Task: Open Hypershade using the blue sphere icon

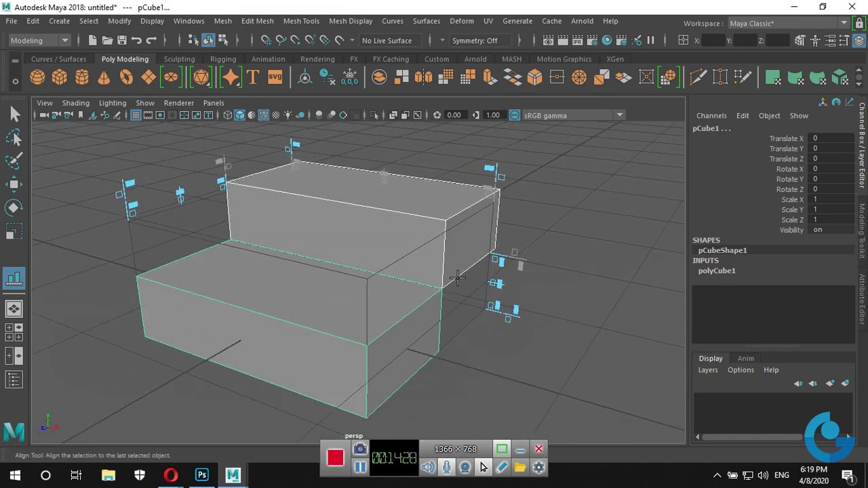Action: coord(607,41)
